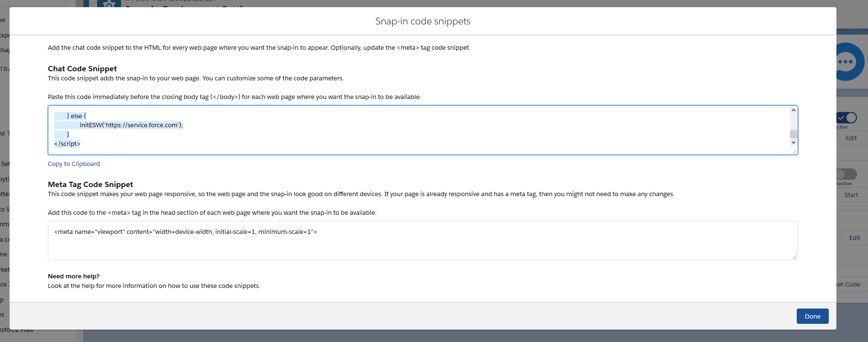Click the 'Chat Code Snippet' heading
This screenshot has height=342, width=868.
[82, 68]
